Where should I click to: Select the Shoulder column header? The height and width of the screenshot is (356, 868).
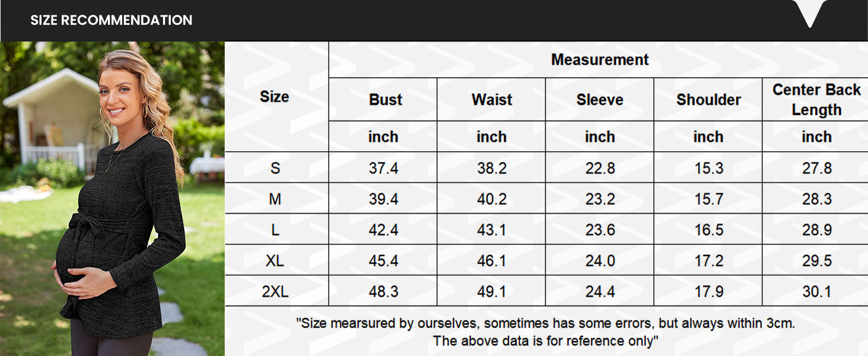click(x=709, y=100)
